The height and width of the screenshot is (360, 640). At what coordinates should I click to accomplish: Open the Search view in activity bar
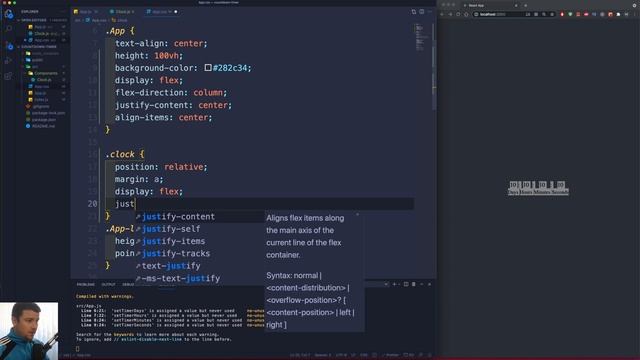[9, 29]
